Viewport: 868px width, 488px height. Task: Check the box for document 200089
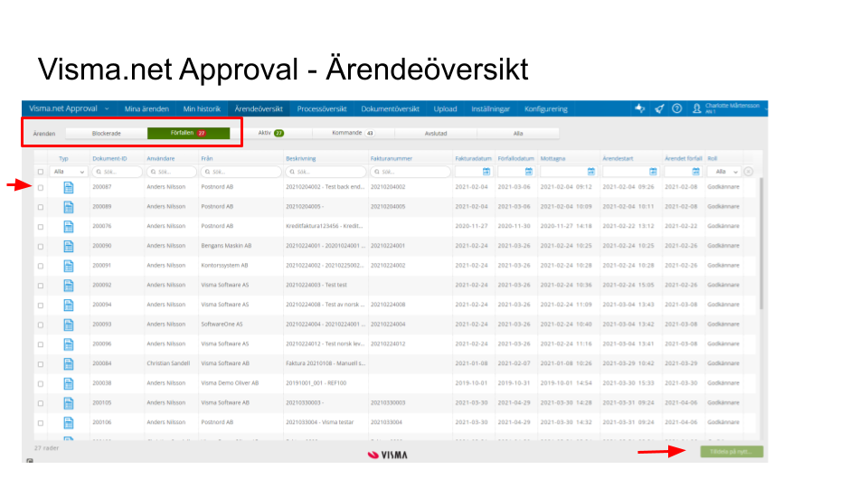click(x=41, y=207)
